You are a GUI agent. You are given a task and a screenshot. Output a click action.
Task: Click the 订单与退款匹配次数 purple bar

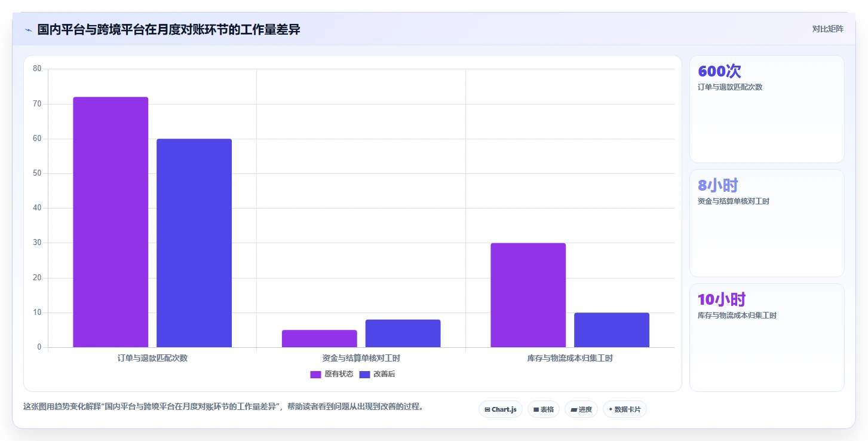(111, 222)
